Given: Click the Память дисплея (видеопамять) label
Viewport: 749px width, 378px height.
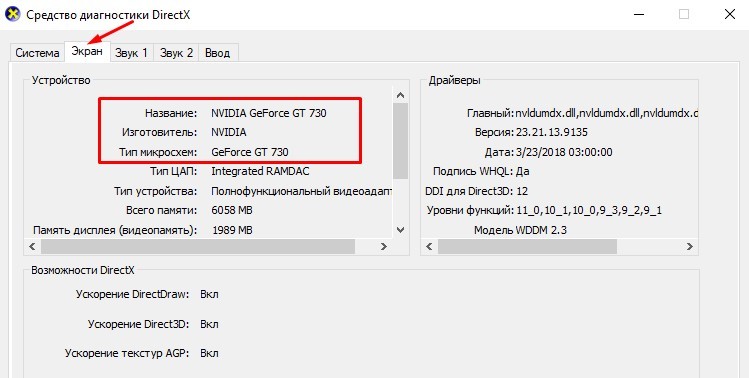Looking at the screenshot, I should [x=115, y=230].
